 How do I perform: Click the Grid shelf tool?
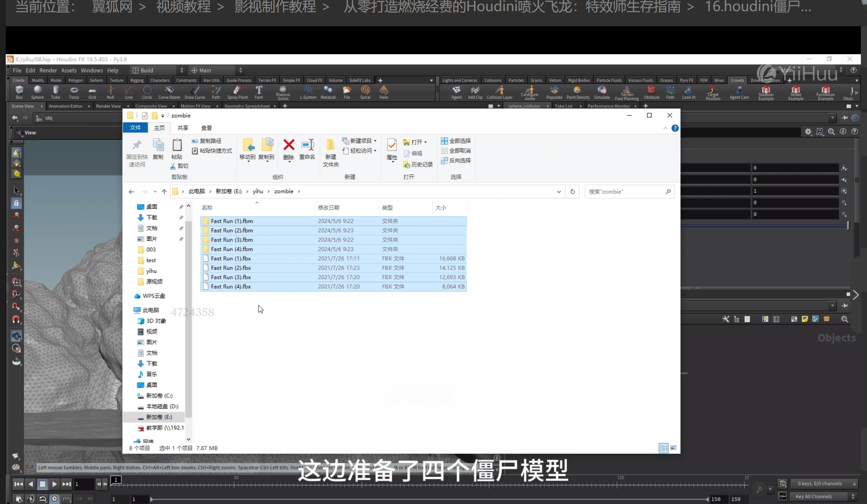coord(92,92)
